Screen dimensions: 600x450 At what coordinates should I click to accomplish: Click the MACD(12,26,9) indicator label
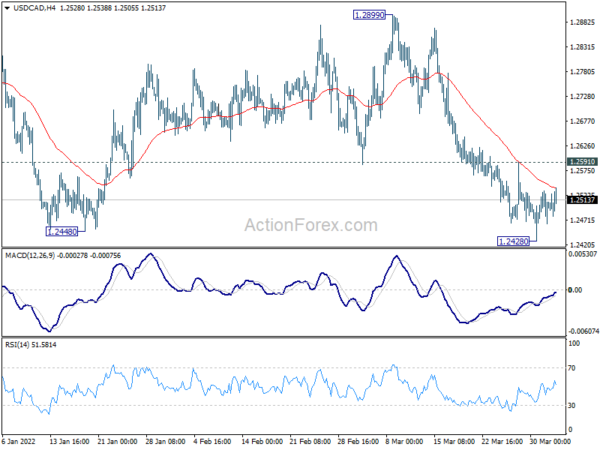coord(63,256)
